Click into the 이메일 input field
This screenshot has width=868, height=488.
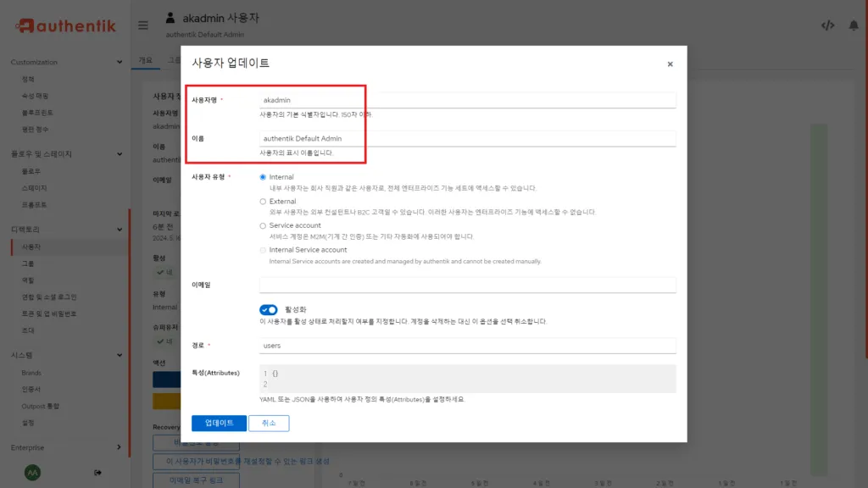(x=467, y=285)
